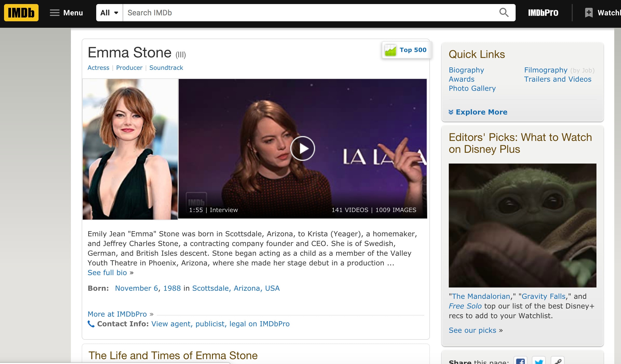Click the IMDbPro header link
The height and width of the screenshot is (364, 621).
(x=543, y=13)
